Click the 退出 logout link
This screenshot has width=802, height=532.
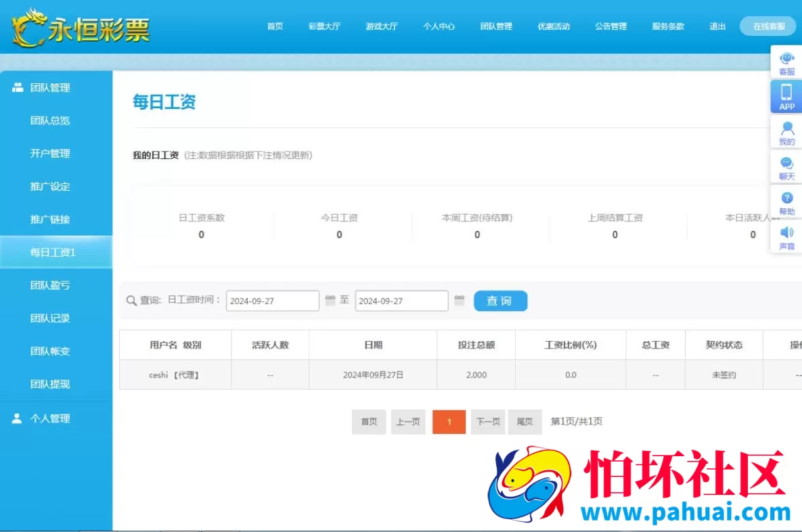(717, 26)
